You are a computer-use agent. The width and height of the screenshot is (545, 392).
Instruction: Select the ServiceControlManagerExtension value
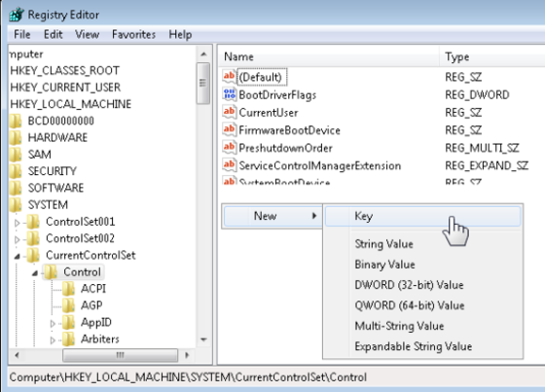pos(320,165)
